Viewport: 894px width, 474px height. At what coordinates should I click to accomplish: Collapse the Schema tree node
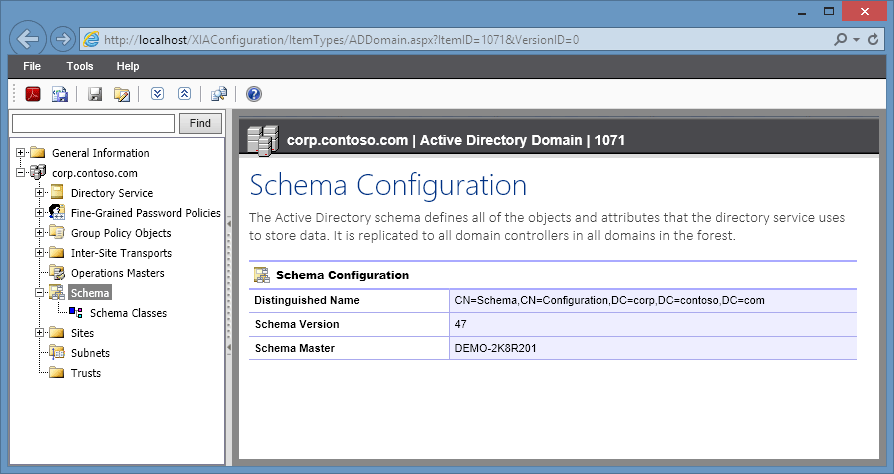click(x=39, y=292)
